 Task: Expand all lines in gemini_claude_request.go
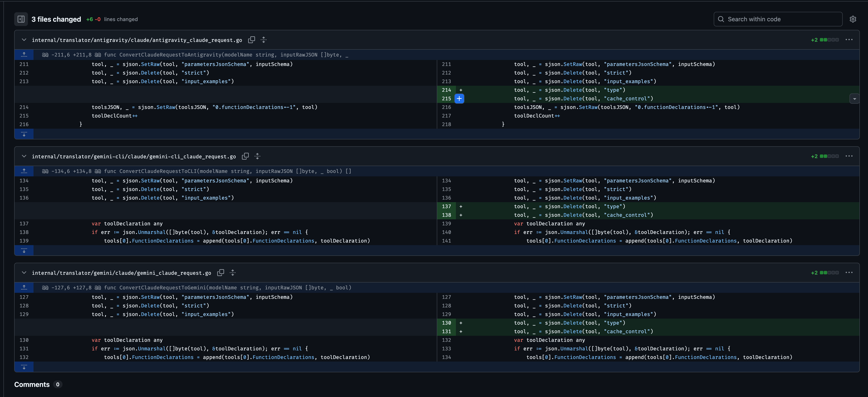pos(233,273)
